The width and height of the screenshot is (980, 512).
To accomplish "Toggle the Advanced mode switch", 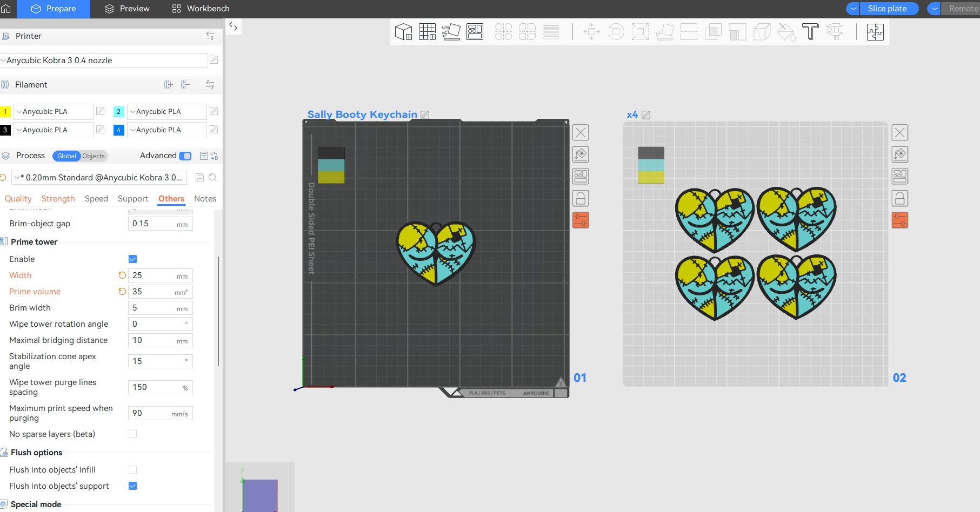I will [x=185, y=156].
